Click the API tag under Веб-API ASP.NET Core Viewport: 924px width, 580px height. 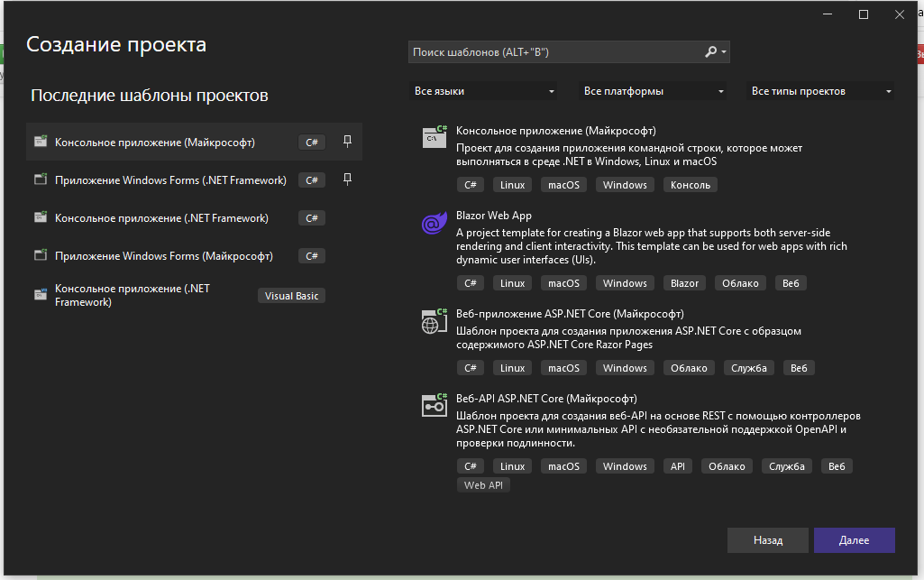(678, 467)
